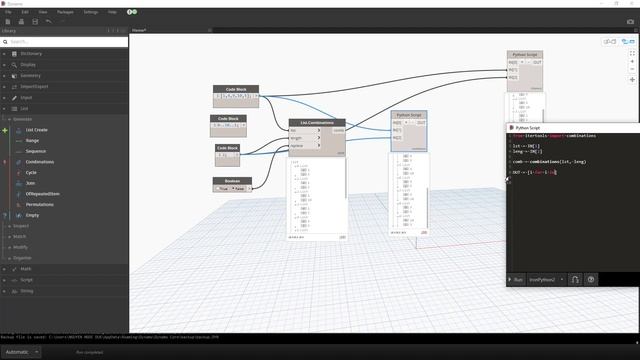Screen dimensions: 640x360
Task: Add an OfRepeatedItem node from the library
Action: point(42,194)
